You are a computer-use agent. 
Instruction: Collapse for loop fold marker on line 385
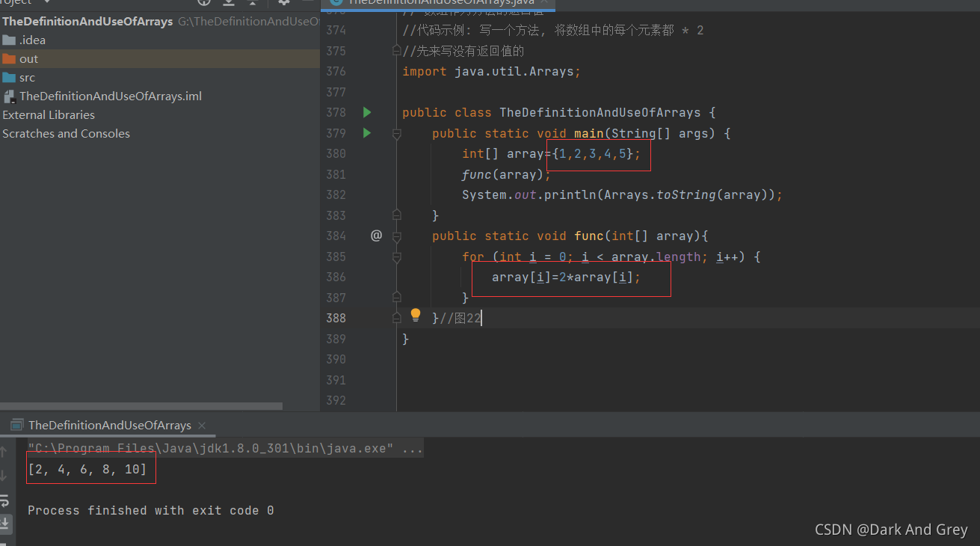tap(397, 257)
